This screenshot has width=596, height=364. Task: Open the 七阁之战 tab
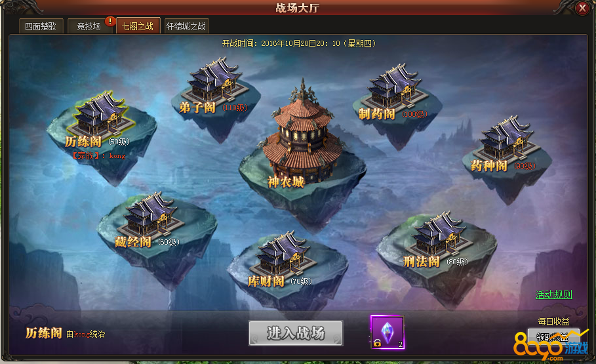(x=138, y=26)
